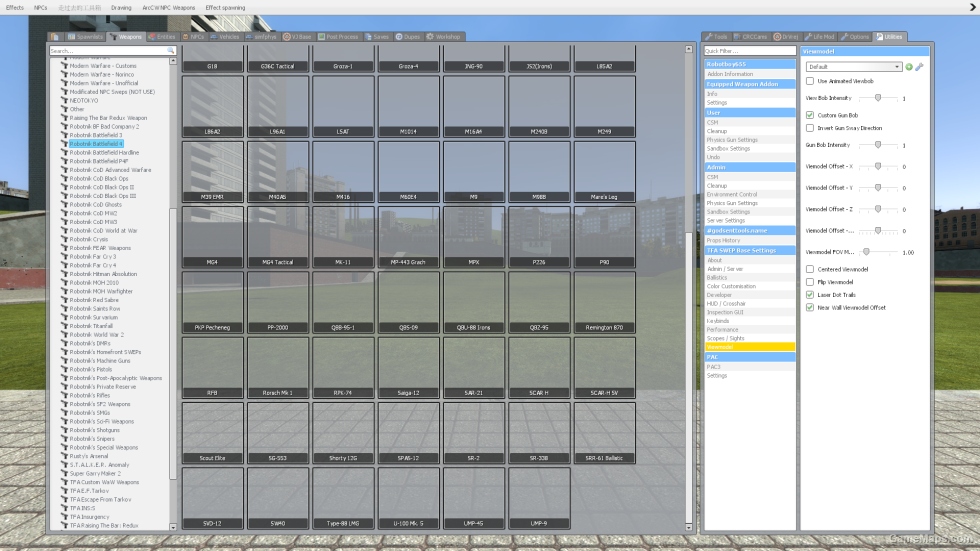Click the arrow icon at the top-right of the menu bar
This screenshot has height=551, width=980.
972,7
